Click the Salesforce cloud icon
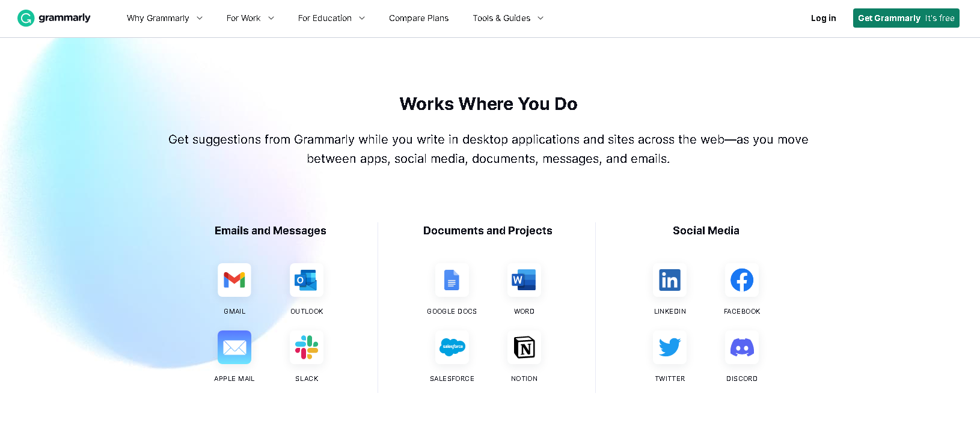Screen dimensions: 980x423 (452, 347)
